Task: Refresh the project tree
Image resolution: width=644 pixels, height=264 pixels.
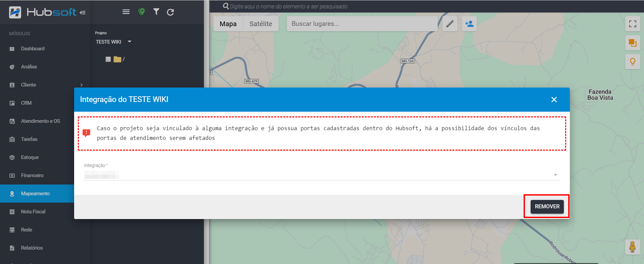Action: pyautogui.click(x=170, y=12)
